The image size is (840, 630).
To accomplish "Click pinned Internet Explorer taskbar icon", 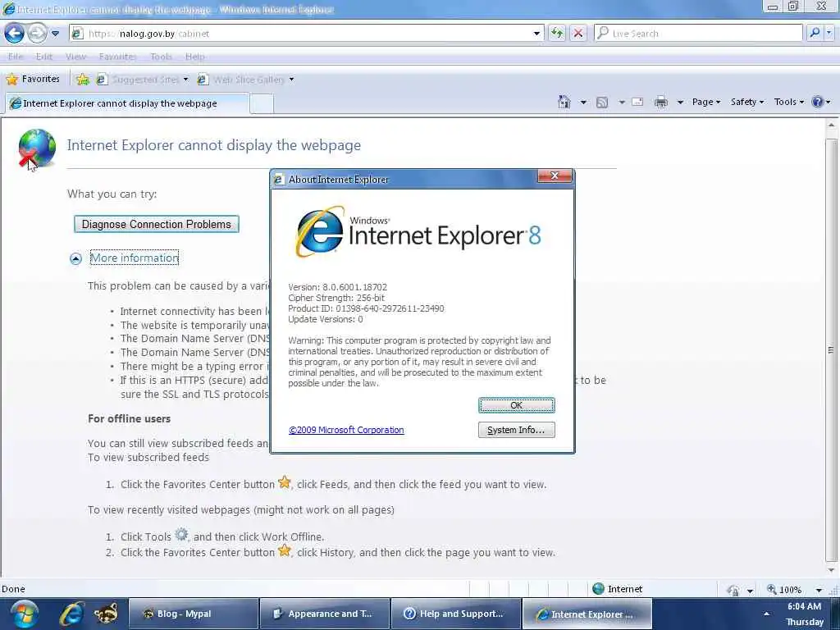I will point(71,614).
